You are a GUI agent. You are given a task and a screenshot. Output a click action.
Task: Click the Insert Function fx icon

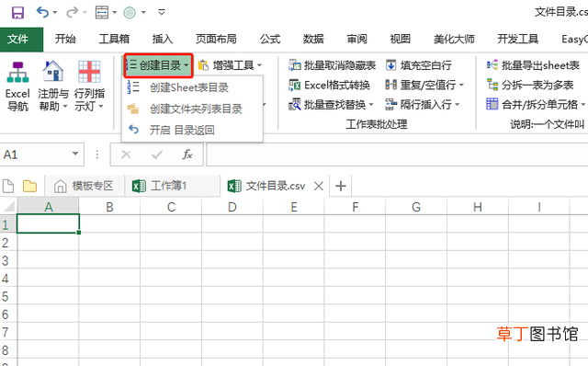click(x=187, y=154)
